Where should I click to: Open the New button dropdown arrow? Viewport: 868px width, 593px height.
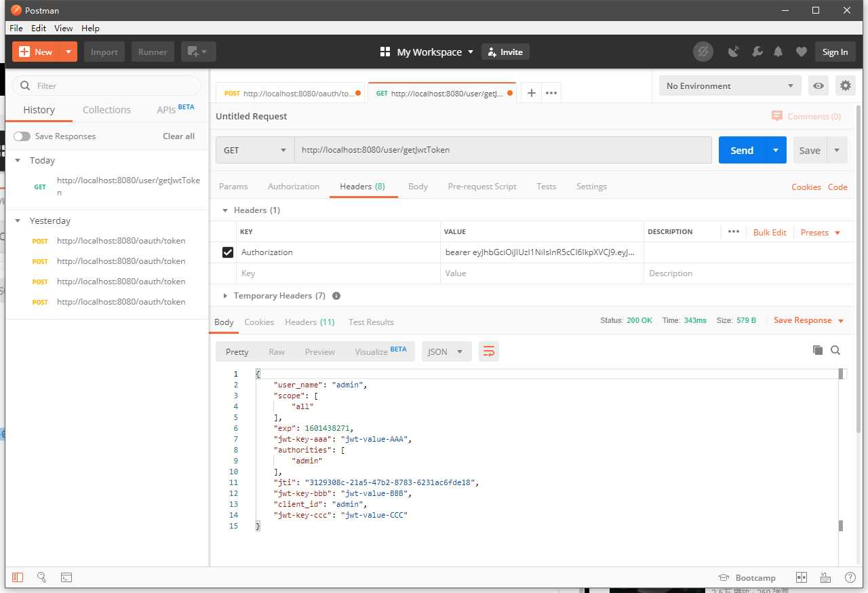pyautogui.click(x=68, y=52)
